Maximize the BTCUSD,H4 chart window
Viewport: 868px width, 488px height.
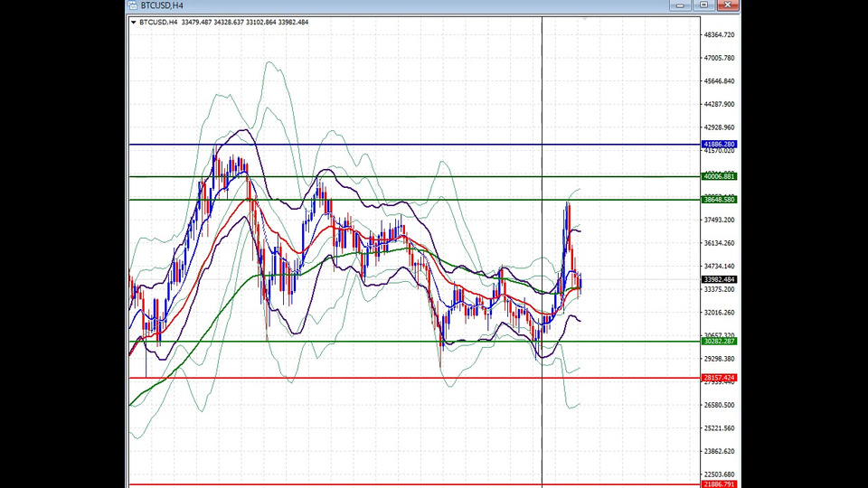pos(703,5)
